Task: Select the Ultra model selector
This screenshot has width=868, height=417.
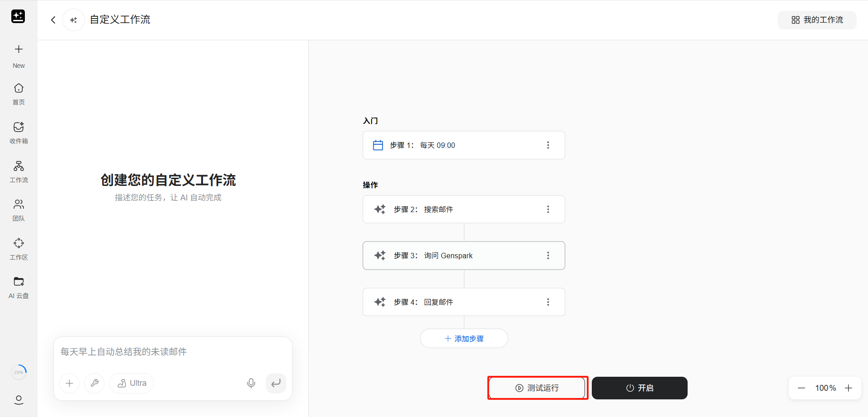Action: (x=132, y=384)
